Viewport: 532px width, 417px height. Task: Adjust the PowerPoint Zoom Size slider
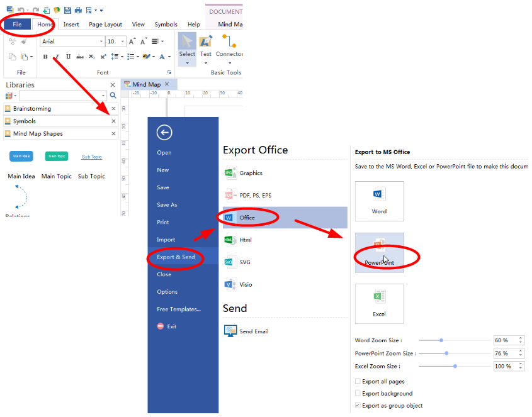446,353
